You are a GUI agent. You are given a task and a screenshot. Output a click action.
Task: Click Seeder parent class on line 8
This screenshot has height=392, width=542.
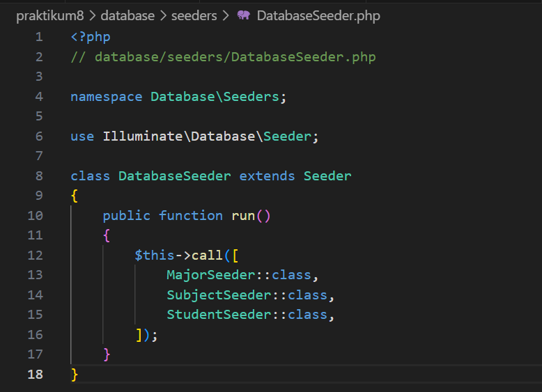(327, 176)
